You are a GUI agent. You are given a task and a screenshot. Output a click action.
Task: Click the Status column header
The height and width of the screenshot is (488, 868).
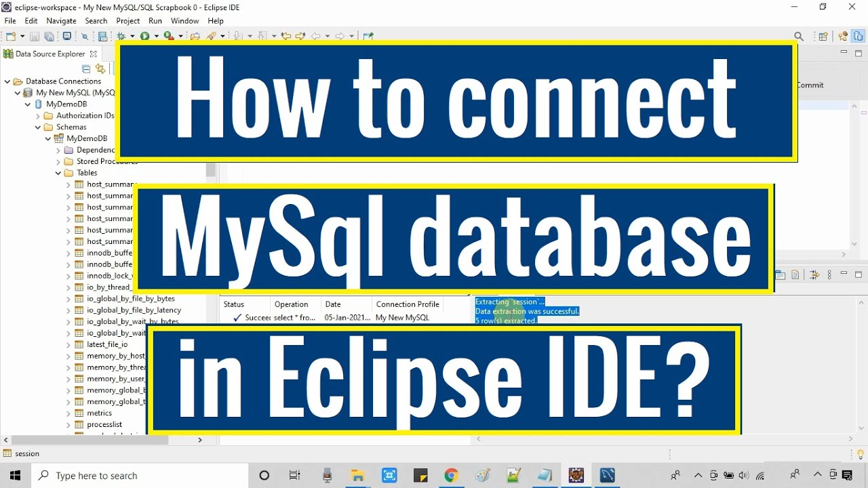pyautogui.click(x=234, y=304)
